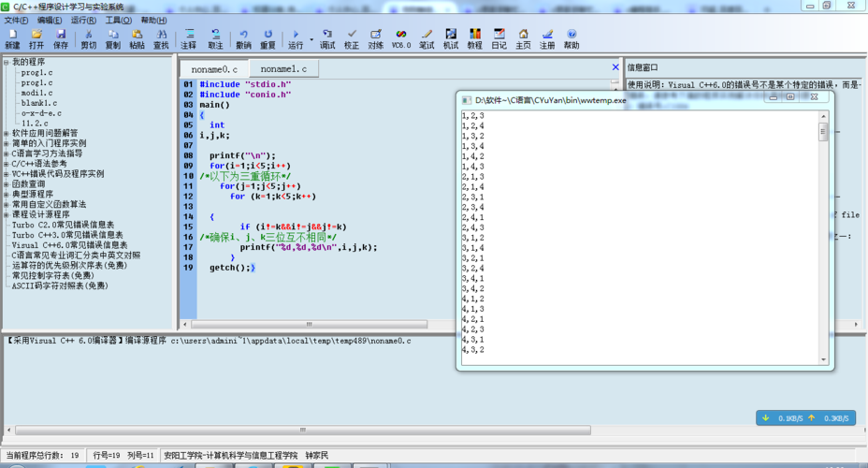The height and width of the screenshot is (468, 868).
Task: Click the compiler output panel horizontal scrollbar
Action: point(303,430)
